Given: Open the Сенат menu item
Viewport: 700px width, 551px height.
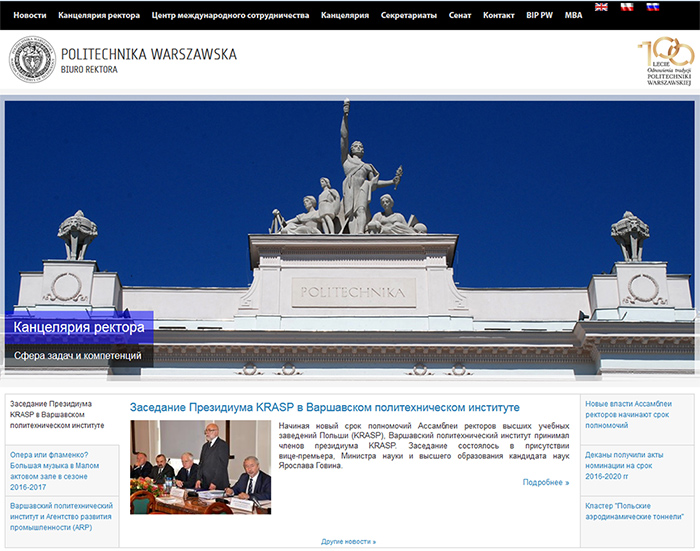Looking at the screenshot, I should coord(460,15).
